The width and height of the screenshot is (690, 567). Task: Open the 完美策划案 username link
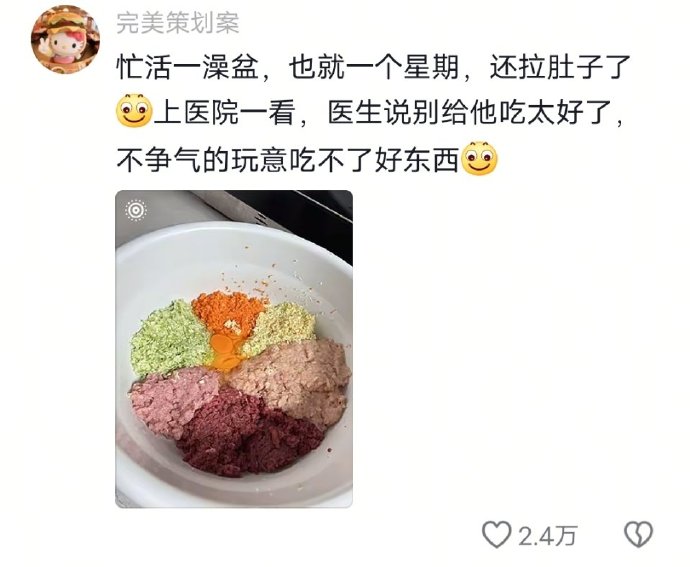(x=178, y=23)
